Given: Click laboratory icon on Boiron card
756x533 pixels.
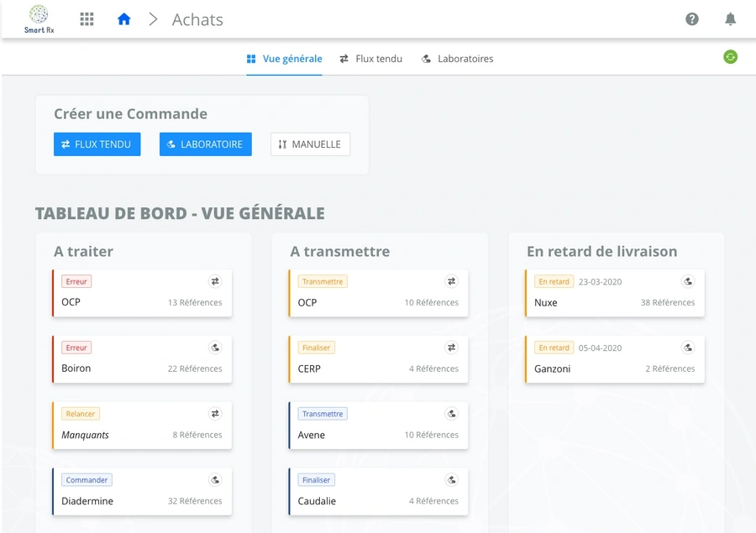Looking at the screenshot, I should click(215, 347).
